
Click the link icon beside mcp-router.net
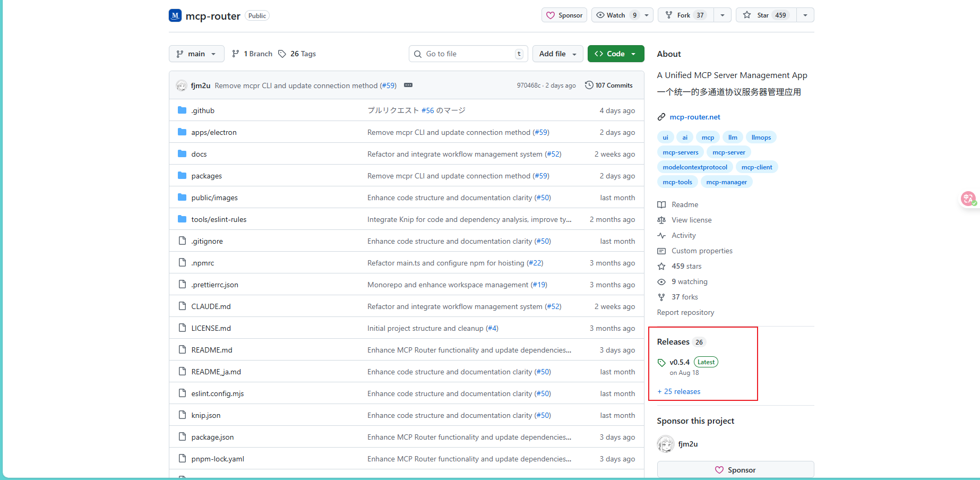click(661, 117)
